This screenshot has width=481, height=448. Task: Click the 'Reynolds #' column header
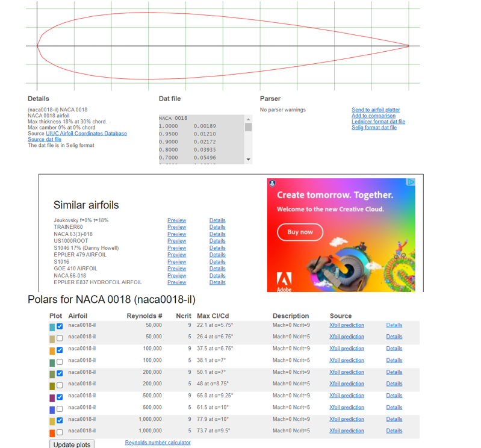(144, 316)
